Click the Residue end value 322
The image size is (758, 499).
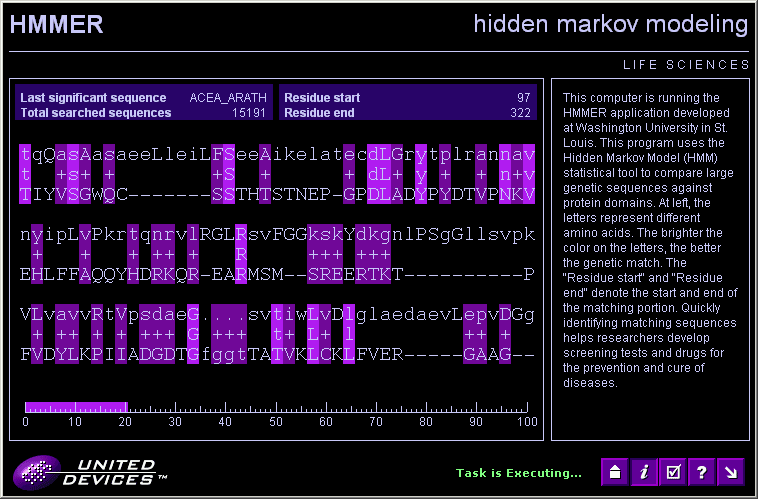click(521, 113)
